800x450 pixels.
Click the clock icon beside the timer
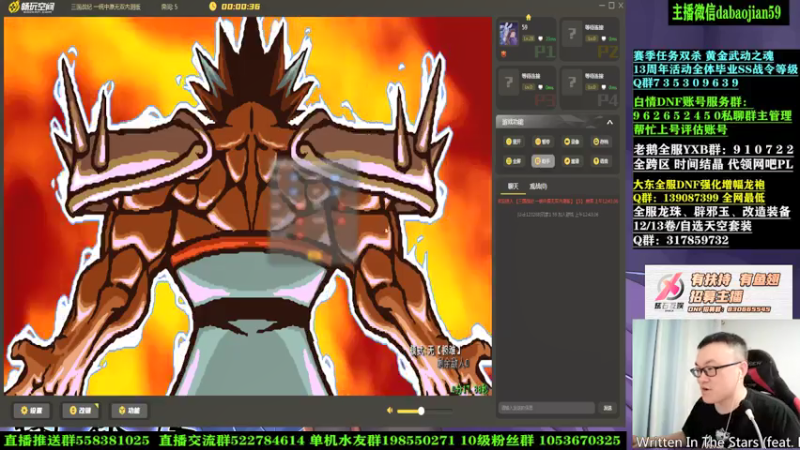pyautogui.click(x=213, y=7)
